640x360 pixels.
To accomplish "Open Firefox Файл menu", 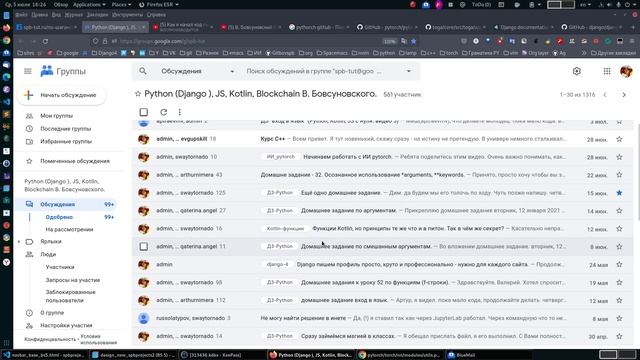I will pos(21,15).
